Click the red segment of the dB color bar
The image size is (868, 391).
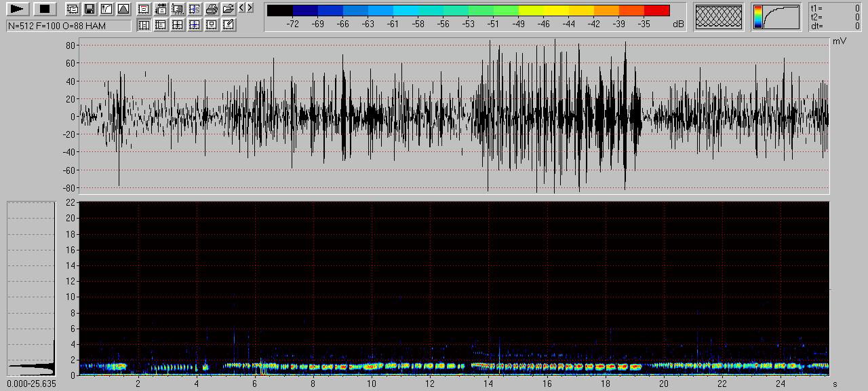(x=656, y=10)
